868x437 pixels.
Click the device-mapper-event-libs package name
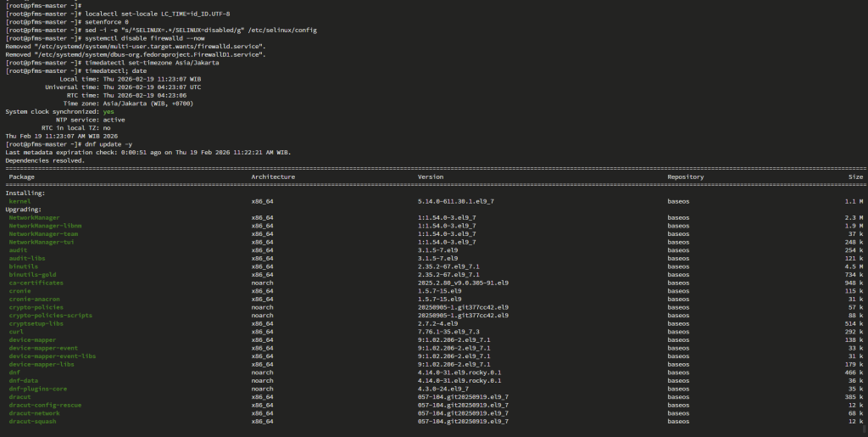pyautogui.click(x=52, y=356)
